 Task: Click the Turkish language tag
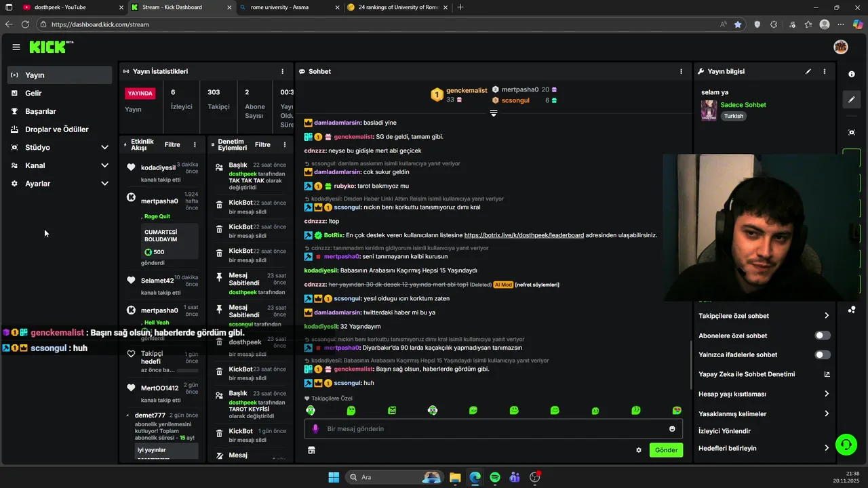point(733,116)
